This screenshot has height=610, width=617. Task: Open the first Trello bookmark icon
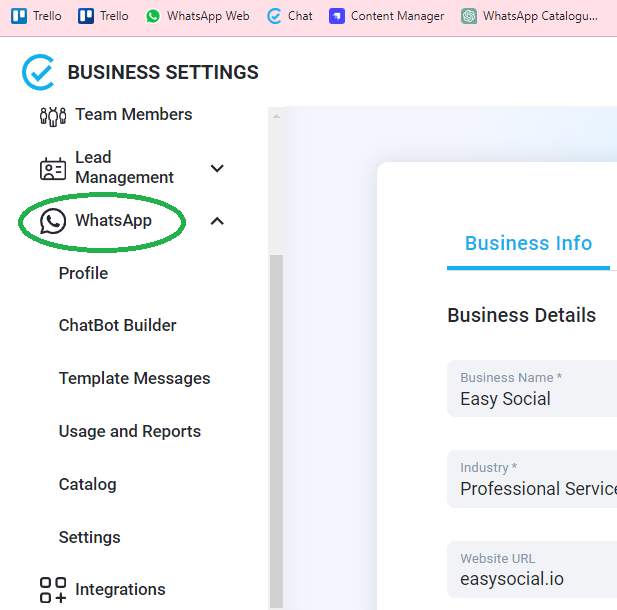[19, 16]
